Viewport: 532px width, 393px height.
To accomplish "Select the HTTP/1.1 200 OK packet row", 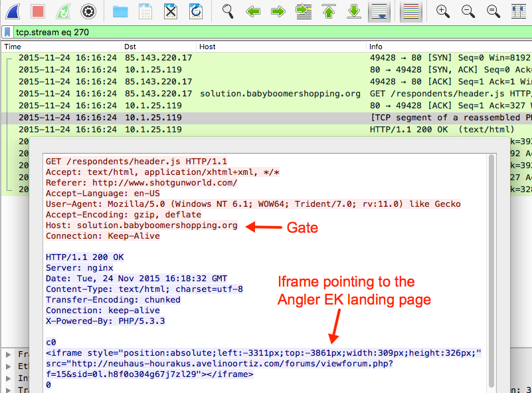I will tap(267, 130).
